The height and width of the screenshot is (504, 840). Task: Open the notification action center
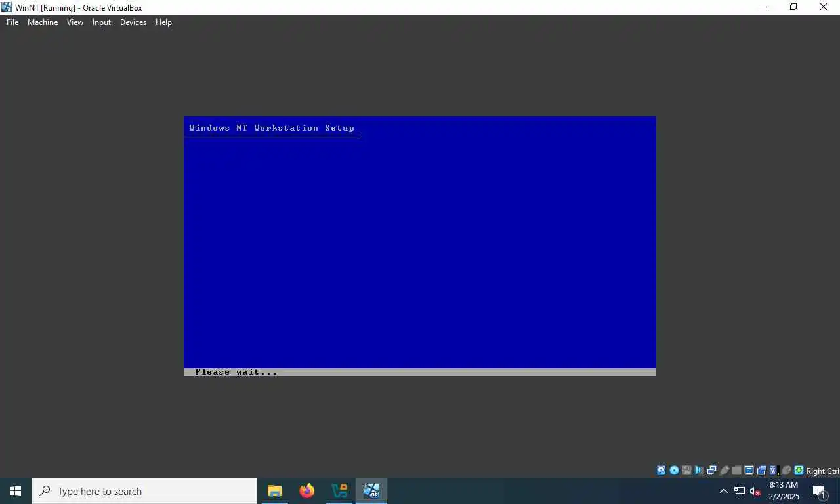[820, 491]
